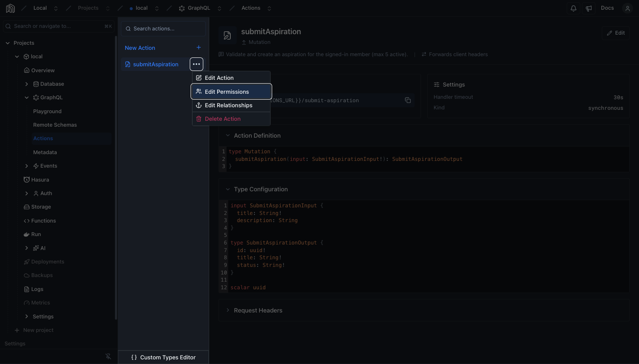Click the sidebar vertical scrollbar
Image resolution: width=639 pixels, height=364 pixels.
(116, 177)
